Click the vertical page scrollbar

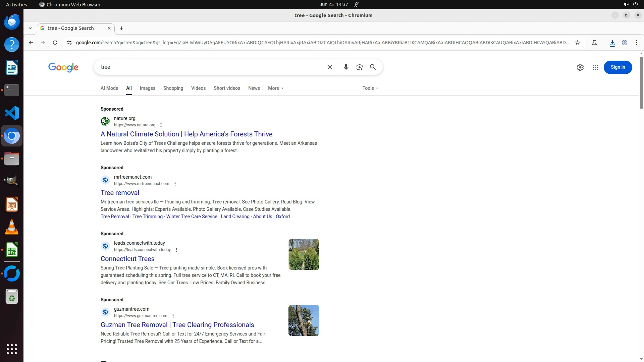(x=641, y=82)
